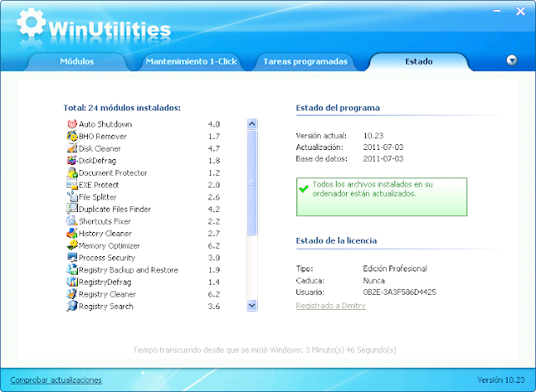This screenshot has height=392, width=536.
Task: Switch to the Módulos tab
Action: tap(77, 61)
